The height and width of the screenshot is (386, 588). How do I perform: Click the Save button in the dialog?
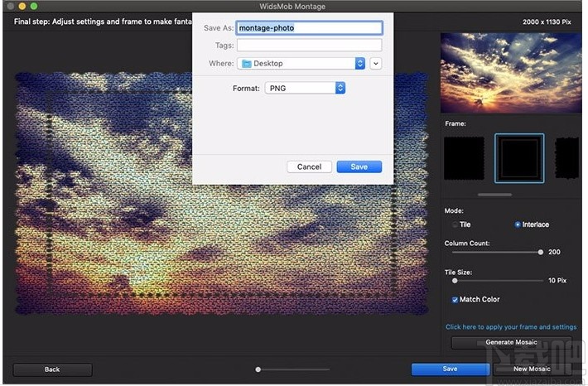359,167
